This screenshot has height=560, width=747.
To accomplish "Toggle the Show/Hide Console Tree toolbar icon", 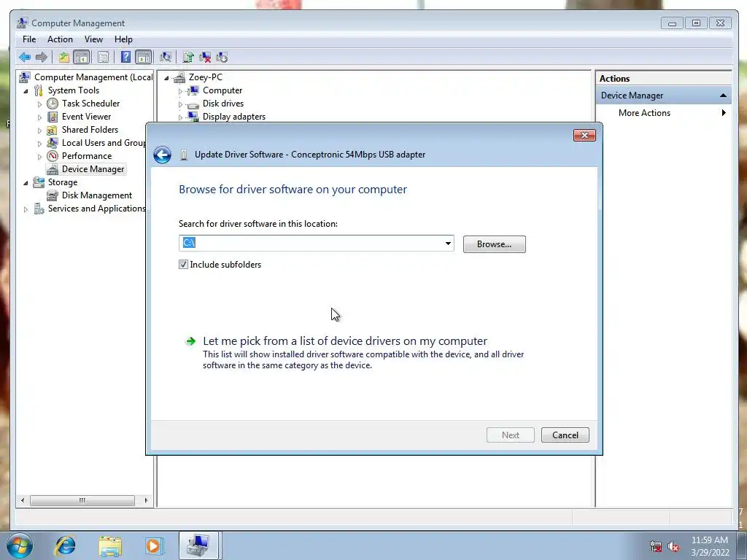I will pyautogui.click(x=82, y=58).
